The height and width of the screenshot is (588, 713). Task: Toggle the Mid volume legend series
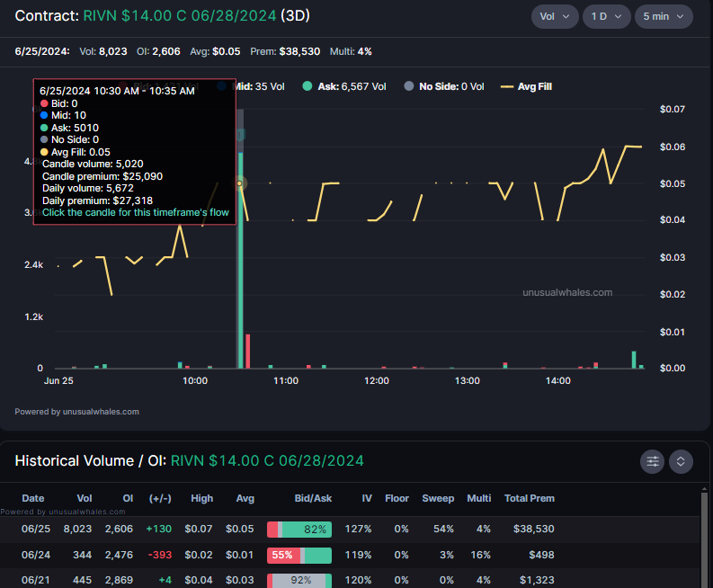[258, 86]
